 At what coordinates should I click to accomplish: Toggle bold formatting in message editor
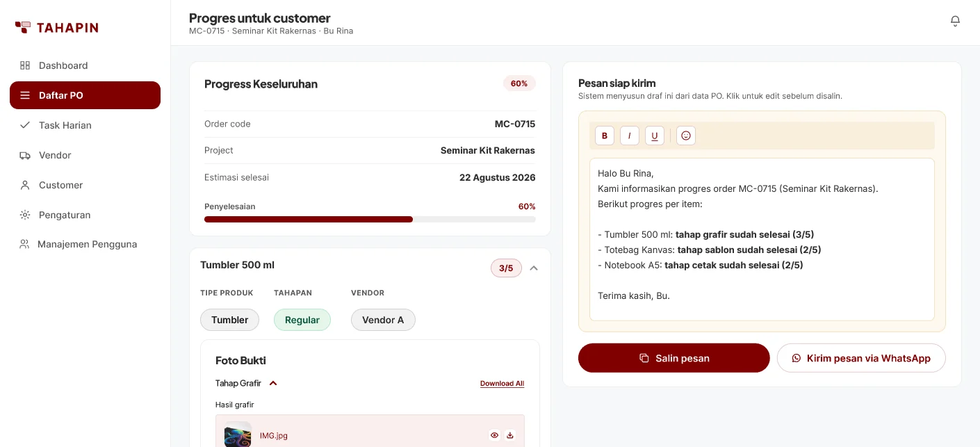(x=605, y=136)
